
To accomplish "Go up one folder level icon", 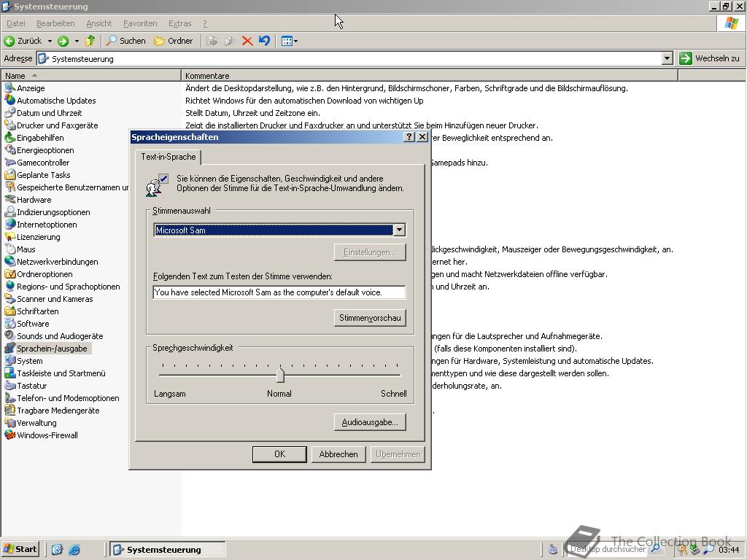I will (x=90, y=41).
